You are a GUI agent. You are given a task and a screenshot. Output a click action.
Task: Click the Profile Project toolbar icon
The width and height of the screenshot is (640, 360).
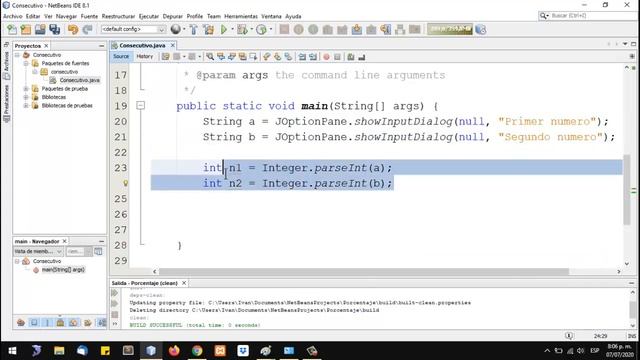pyautogui.click(x=262, y=29)
